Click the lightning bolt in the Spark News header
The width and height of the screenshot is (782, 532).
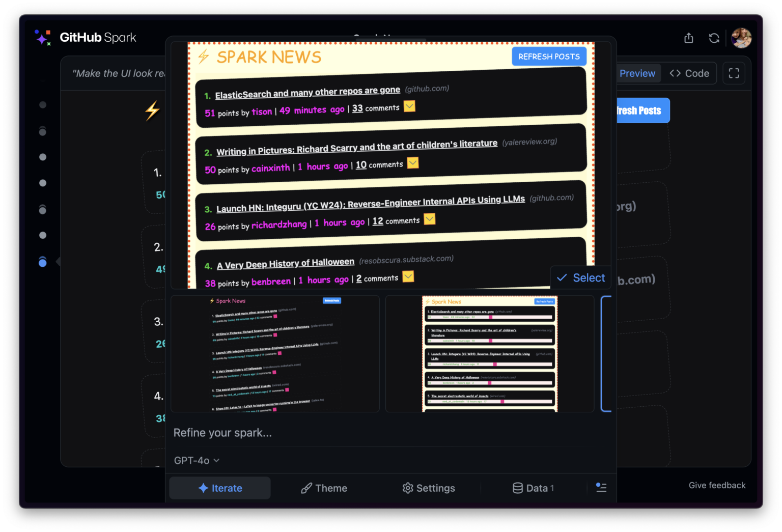tap(203, 57)
